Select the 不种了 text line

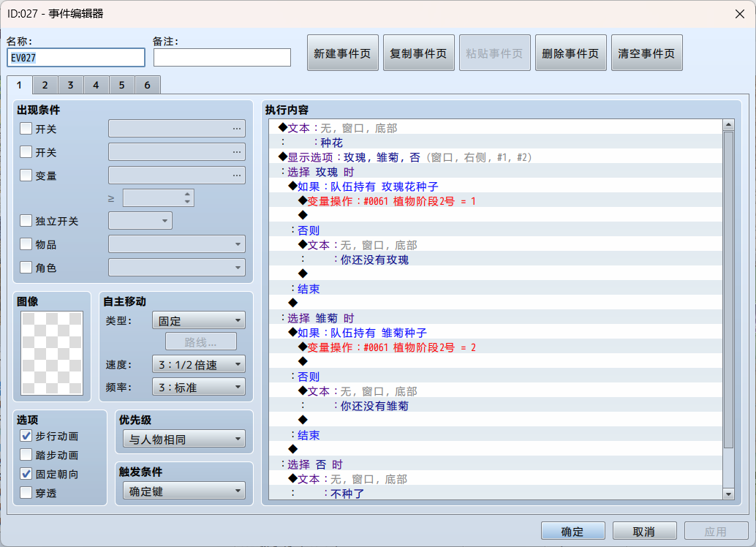496,494
